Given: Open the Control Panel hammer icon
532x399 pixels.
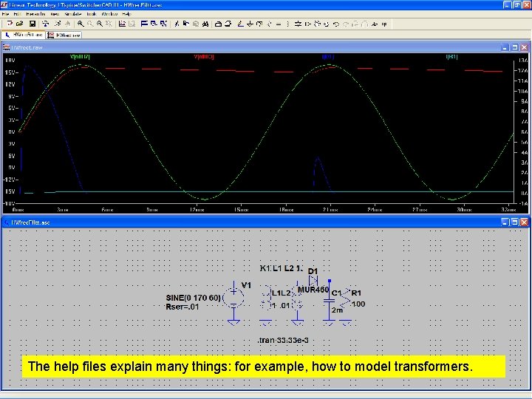Looking at the screenshot, I should [x=46, y=24].
